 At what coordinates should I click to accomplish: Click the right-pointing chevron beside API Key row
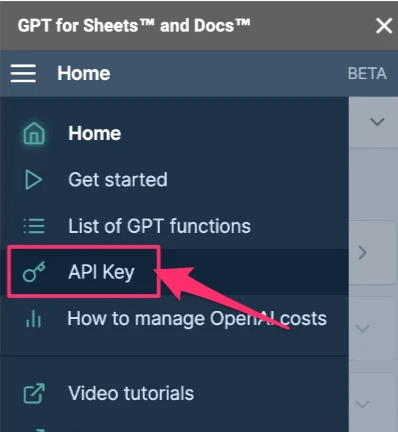click(x=363, y=253)
